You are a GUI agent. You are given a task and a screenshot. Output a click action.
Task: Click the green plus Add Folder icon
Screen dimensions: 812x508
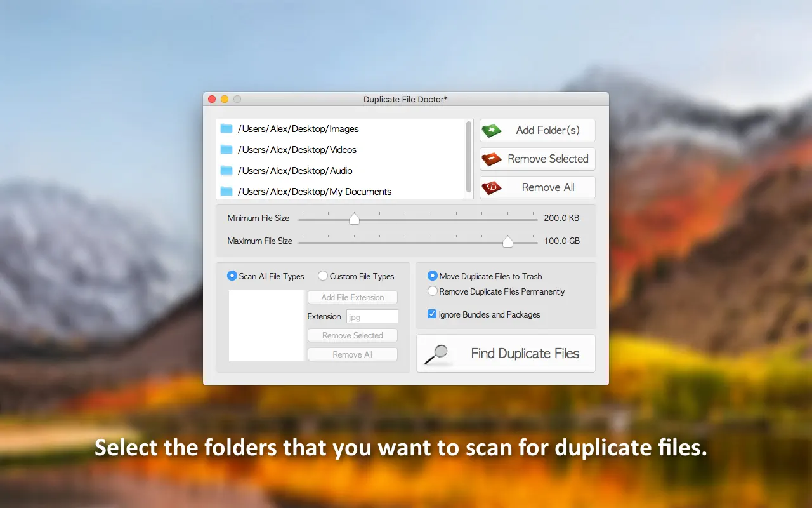tap(492, 131)
